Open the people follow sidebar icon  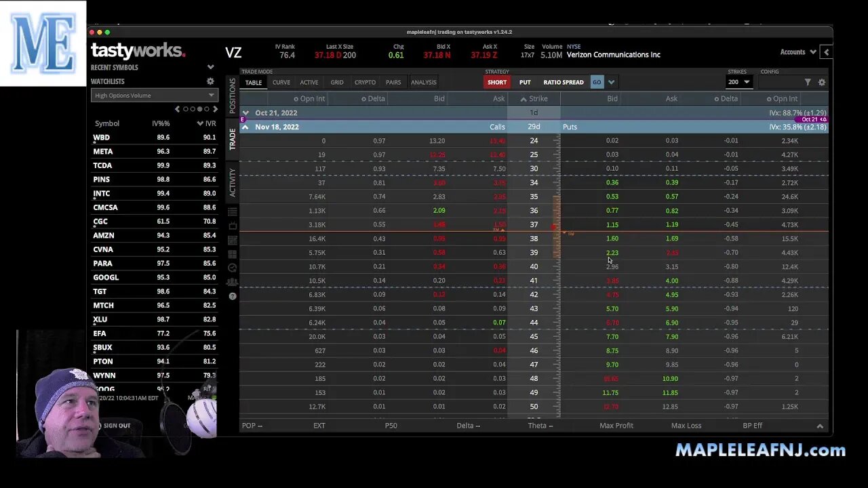click(x=233, y=282)
